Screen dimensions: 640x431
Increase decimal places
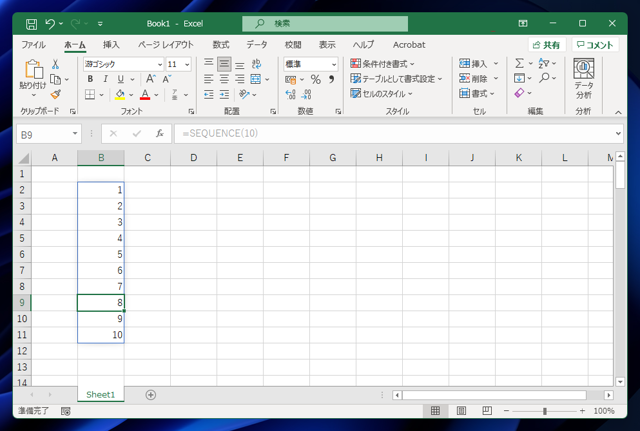point(291,95)
